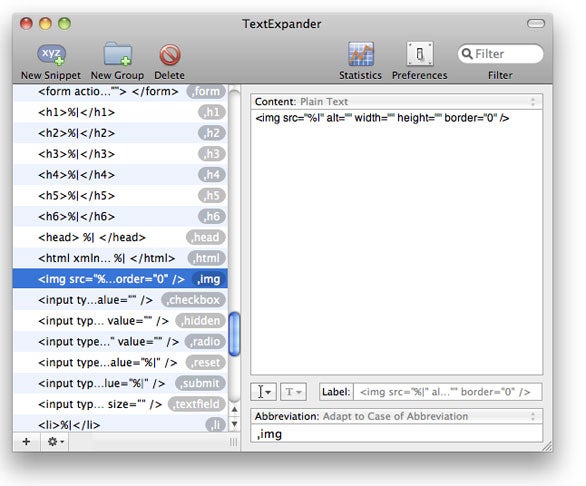
Task: Click the window resize corner grip
Action: coord(547,446)
